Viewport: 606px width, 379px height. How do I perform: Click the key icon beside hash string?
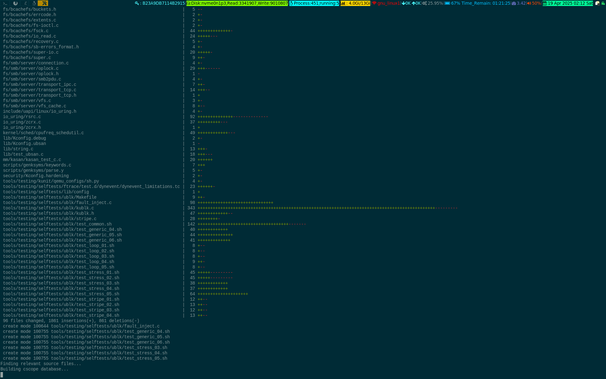(137, 3)
